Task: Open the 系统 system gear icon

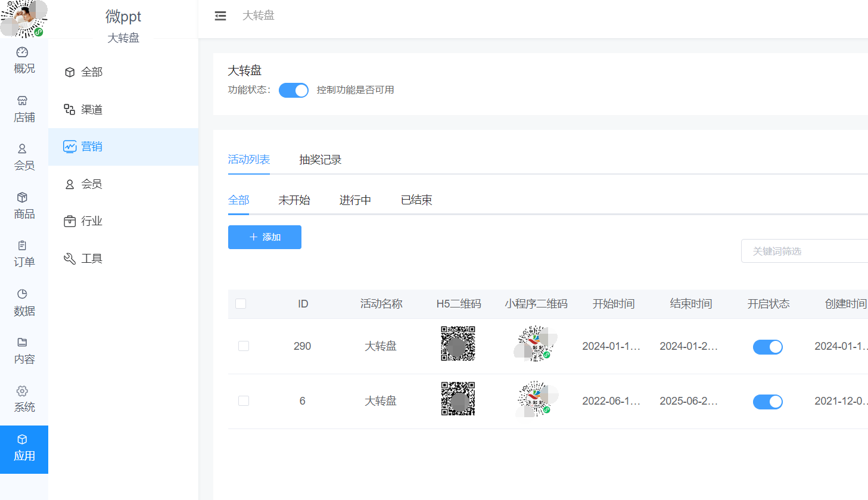Action: (x=22, y=391)
